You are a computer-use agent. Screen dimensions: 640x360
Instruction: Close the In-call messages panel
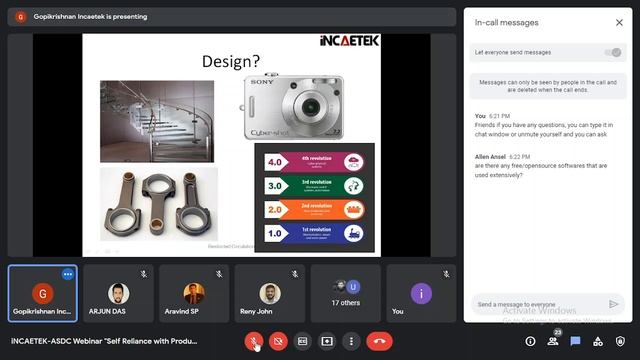pos(619,22)
